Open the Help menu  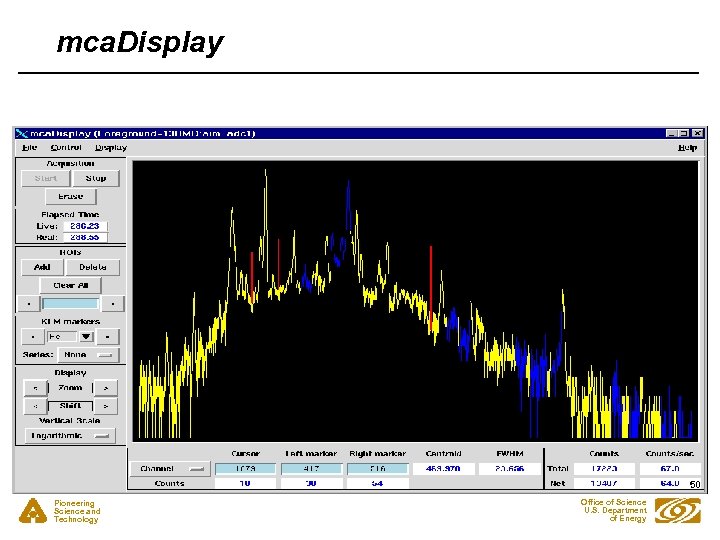[687, 147]
